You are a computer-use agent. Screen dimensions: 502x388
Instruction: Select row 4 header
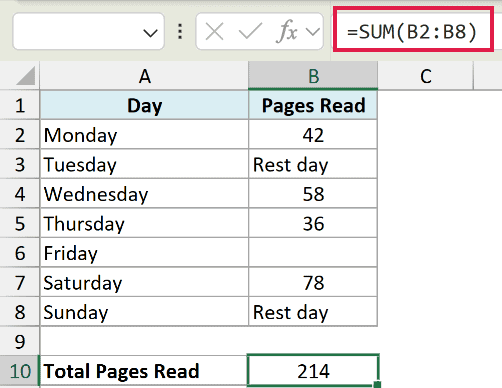(20, 194)
